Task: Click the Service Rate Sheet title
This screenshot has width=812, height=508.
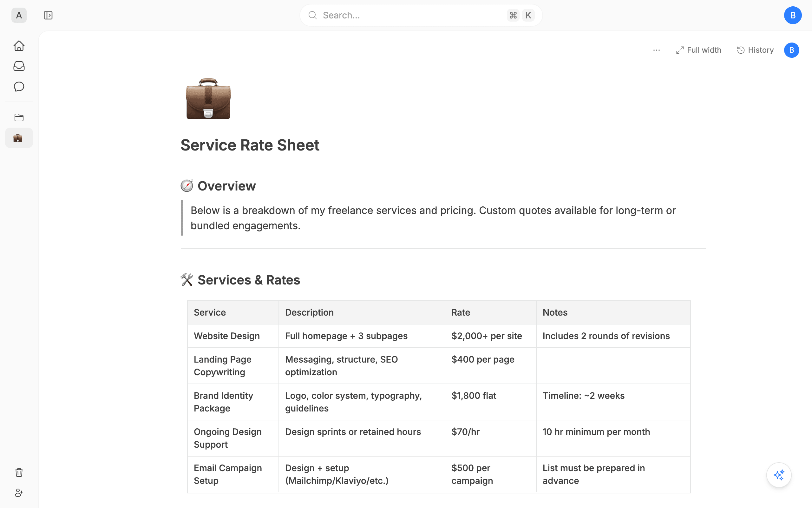Action: pos(250,145)
